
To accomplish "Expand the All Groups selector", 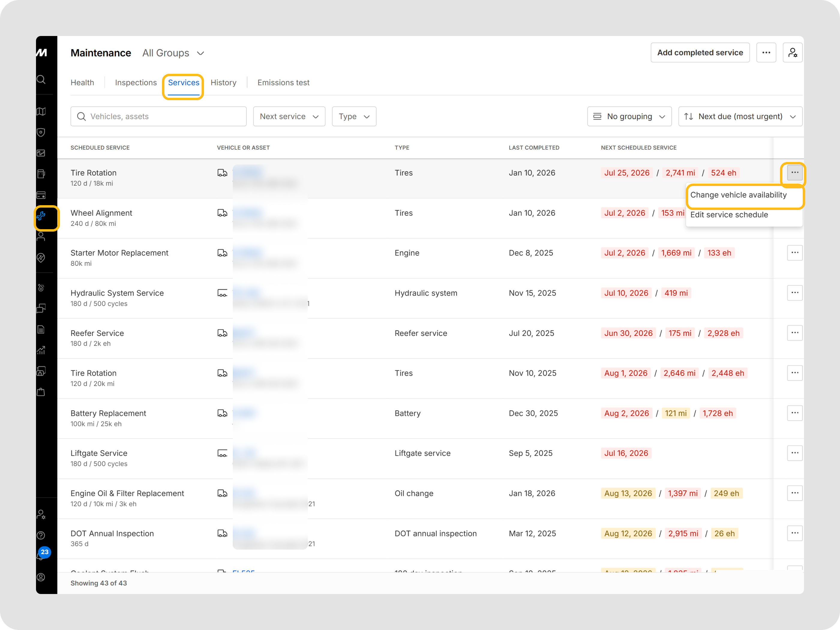I will pos(173,53).
